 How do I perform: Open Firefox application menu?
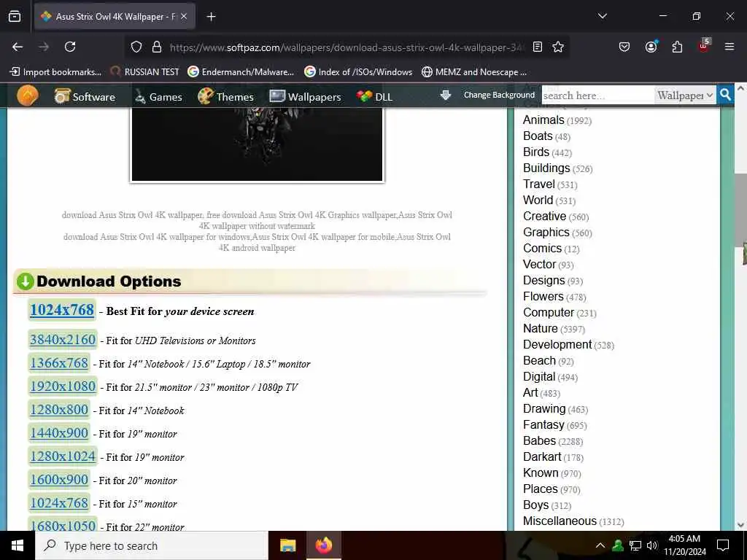[x=729, y=47]
